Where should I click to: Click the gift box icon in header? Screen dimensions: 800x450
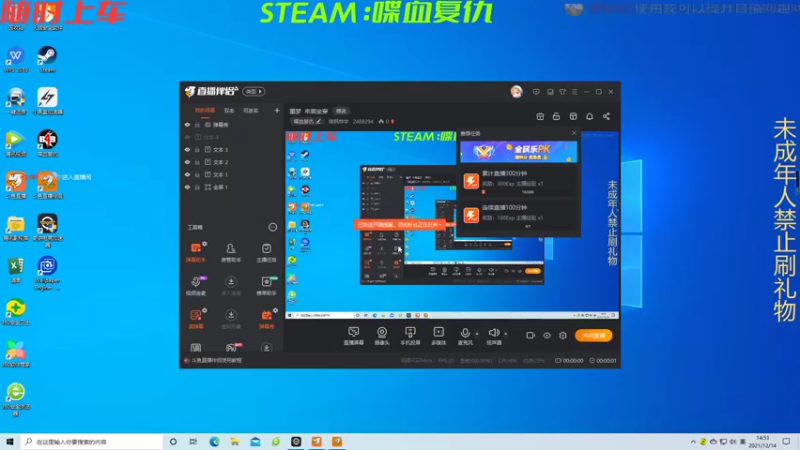pos(540,116)
